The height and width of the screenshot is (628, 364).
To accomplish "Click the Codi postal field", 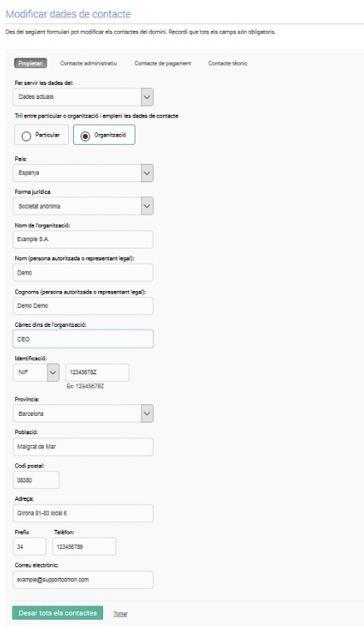I will [37, 480].
